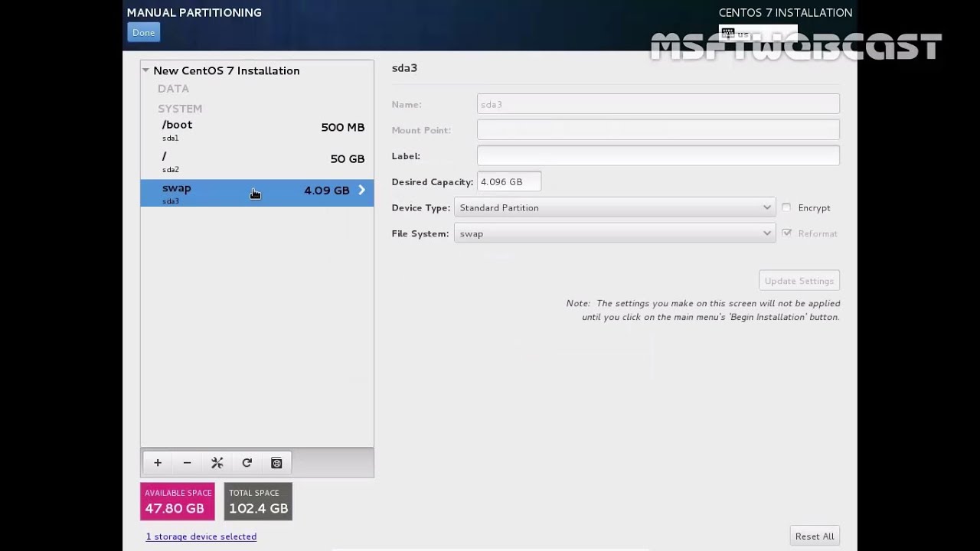The height and width of the screenshot is (551, 980).
Task: Open the Device Type dropdown
Action: tap(615, 207)
